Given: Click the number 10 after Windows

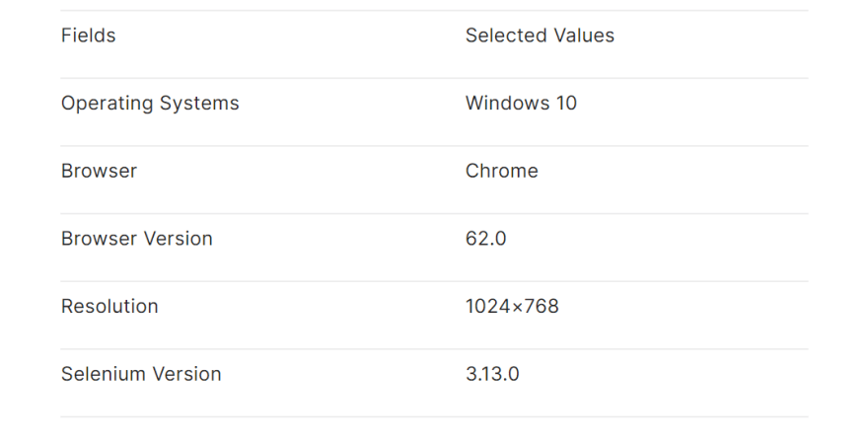Looking at the screenshot, I should [x=566, y=103].
